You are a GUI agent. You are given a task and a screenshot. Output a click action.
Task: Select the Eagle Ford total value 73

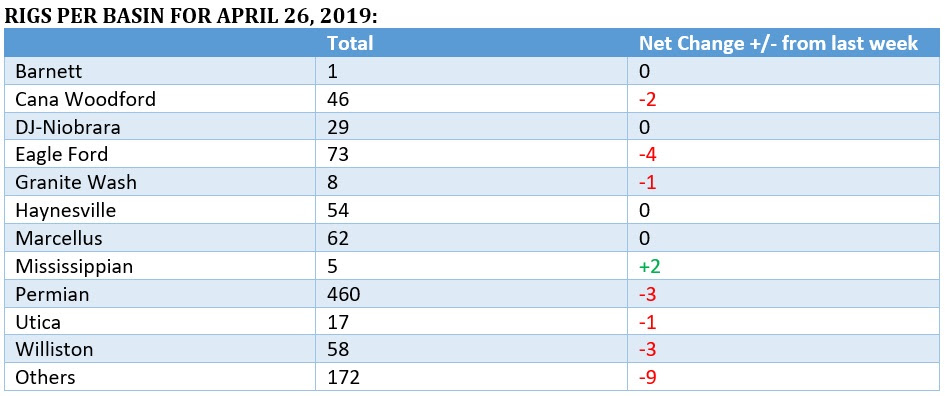338,154
